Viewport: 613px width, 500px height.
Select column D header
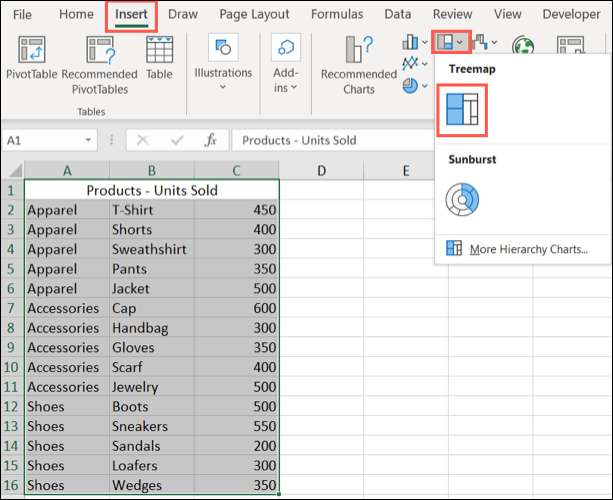[321, 171]
